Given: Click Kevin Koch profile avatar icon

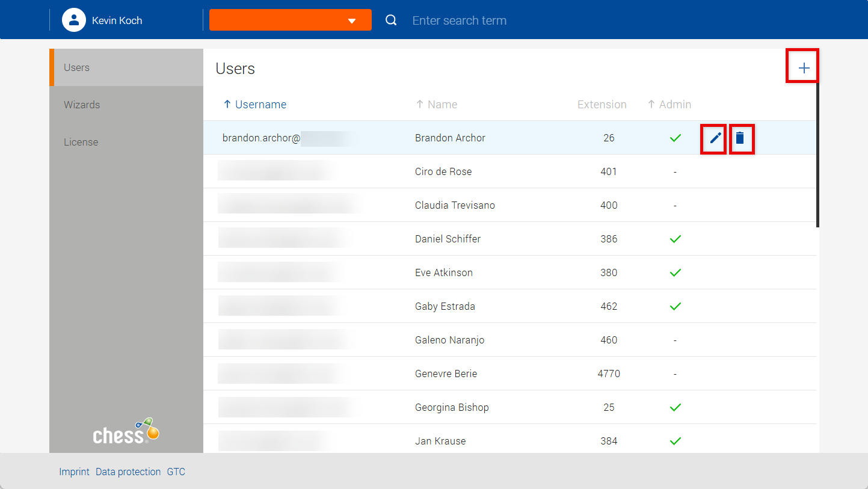Looking at the screenshot, I should 74,20.
